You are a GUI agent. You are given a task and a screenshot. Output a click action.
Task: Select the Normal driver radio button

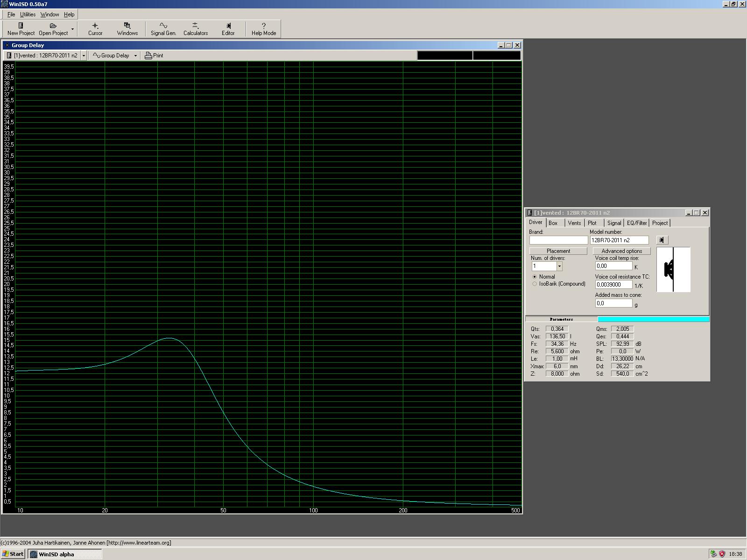point(535,277)
